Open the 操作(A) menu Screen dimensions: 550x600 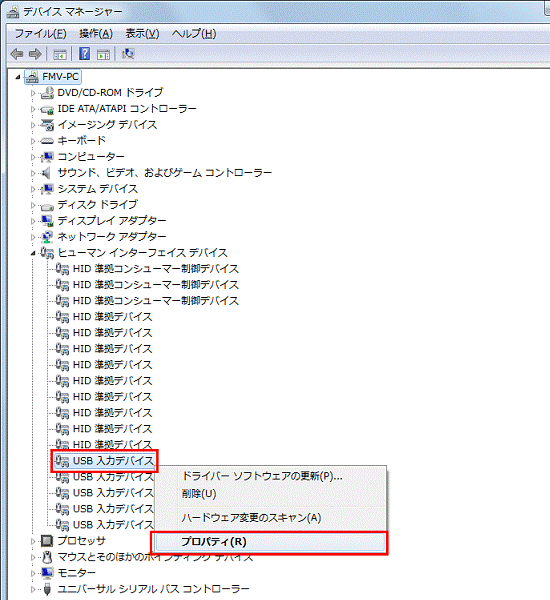pyautogui.click(x=96, y=34)
